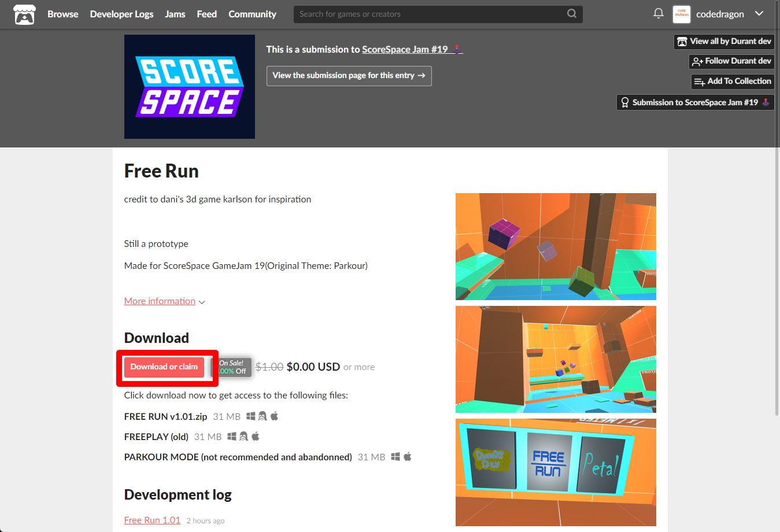The height and width of the screenshot is (532, 780).
Task: Click the FREE RUN v1.01.zip file name
Action: [x=165, y=417]
